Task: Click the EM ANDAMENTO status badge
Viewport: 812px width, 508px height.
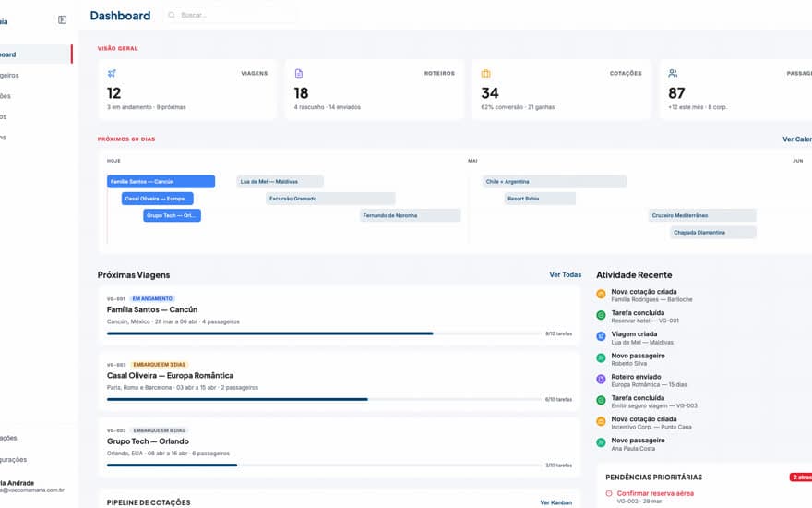Action: click(x=152, y=298)
